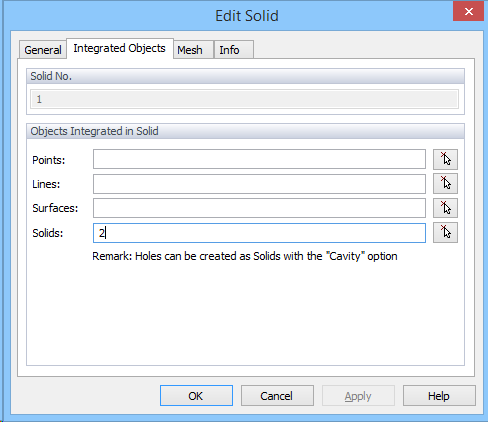The height and width of the screenshot is (422, 488).
Task: Pick solids graphically using the Solids select icon
Action: pyautogui.click(x=445, y=232)
